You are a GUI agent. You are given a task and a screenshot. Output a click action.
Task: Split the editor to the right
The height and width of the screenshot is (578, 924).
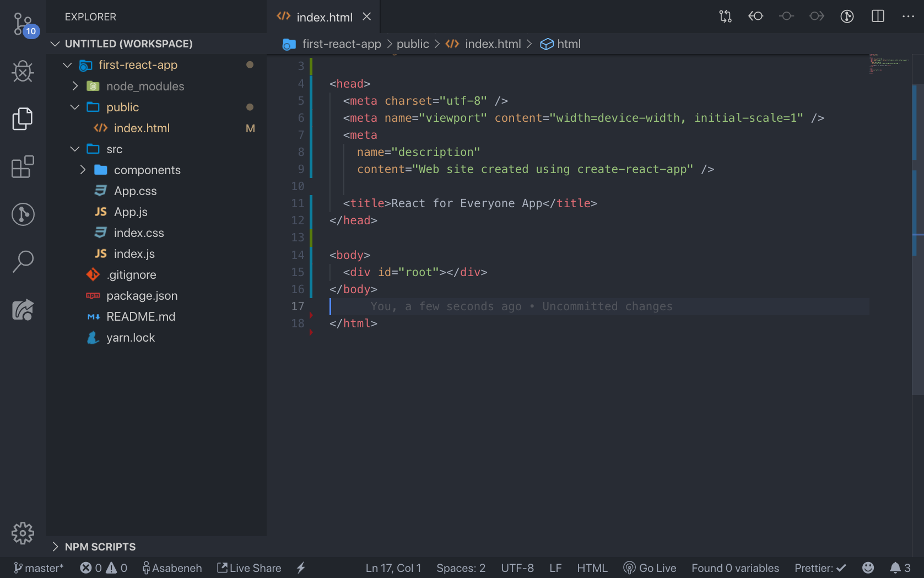pos(878,17)
